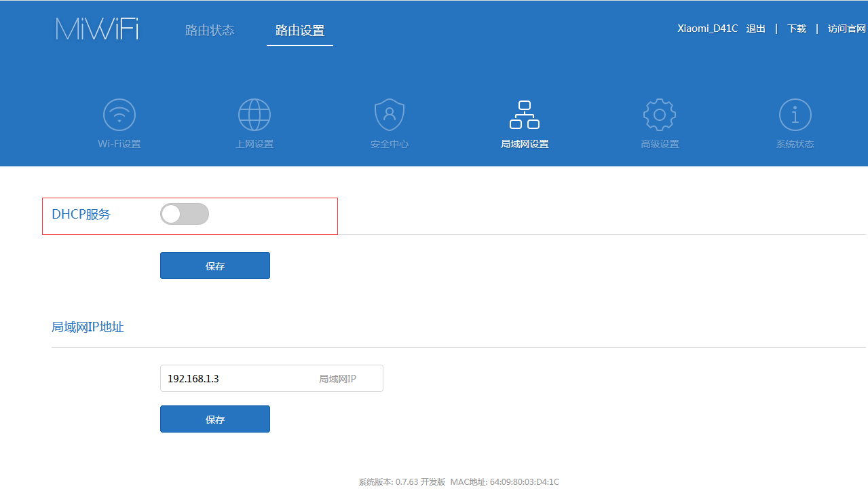The image size is (868, 493).
Task: Open the 系统状态 info icon
Action: [x=795, y=115]
